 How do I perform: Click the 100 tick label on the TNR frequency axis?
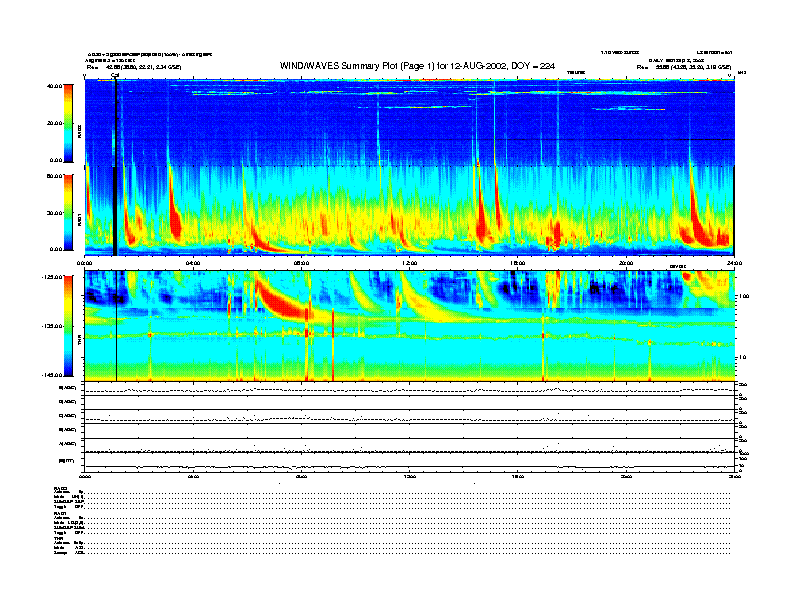(x=743, y=296)
